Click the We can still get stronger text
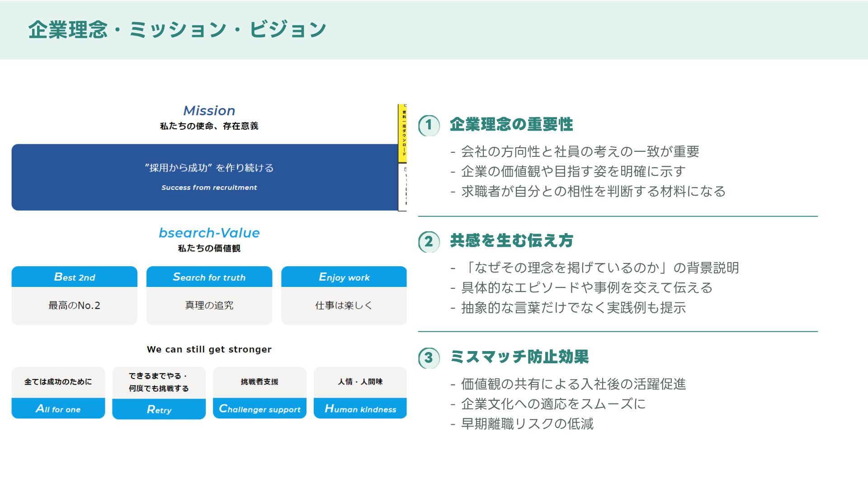 pos(209,349)
